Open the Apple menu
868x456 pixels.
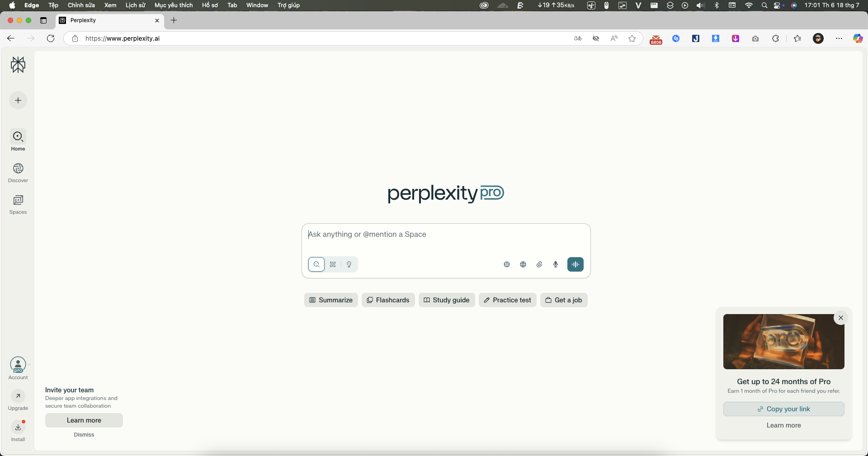pyautogui.click(x=12, y=5)
